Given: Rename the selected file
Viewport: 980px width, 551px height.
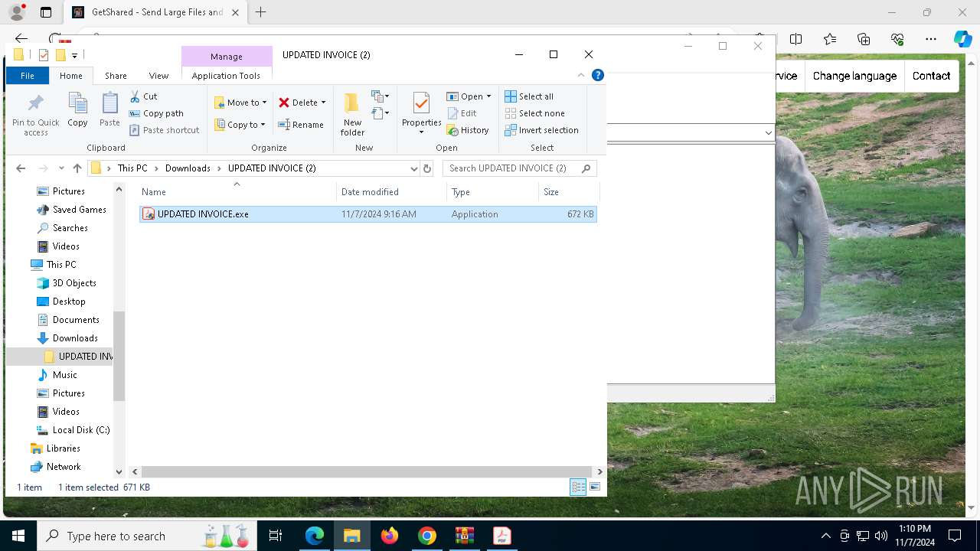Looking at the screenshot, I should (300, 125).
